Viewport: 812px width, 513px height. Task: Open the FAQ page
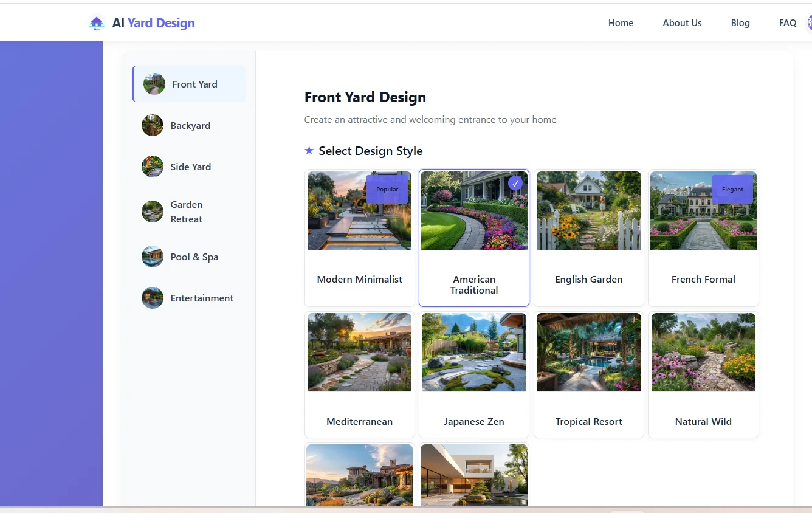point(788,23)
